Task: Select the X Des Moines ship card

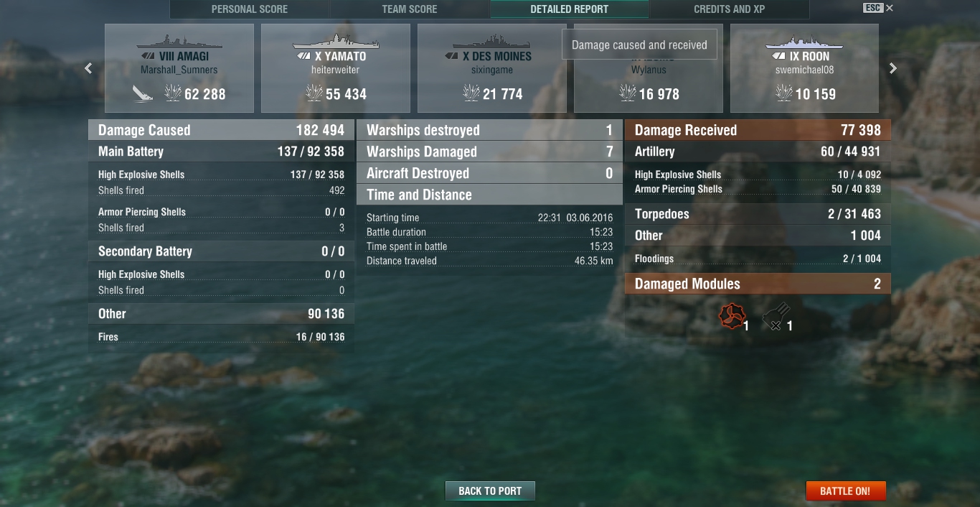Action: pyautogui.click(x=492, y=68)
